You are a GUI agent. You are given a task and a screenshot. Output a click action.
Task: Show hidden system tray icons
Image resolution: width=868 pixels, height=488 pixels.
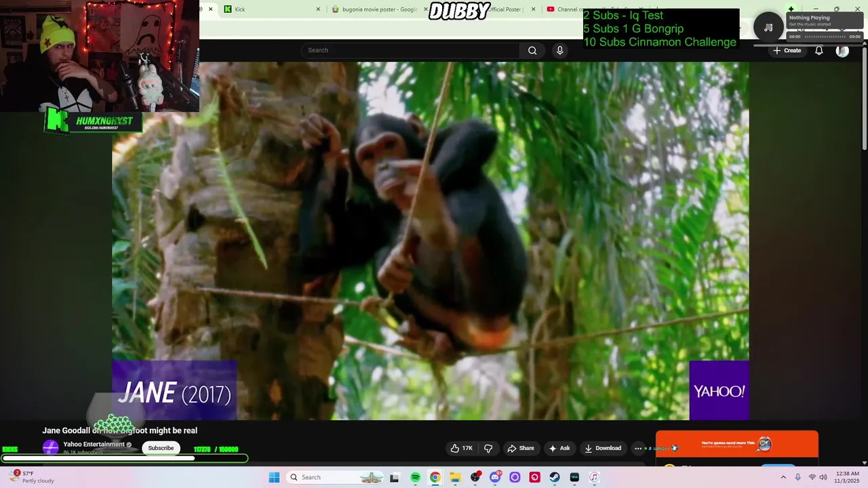tap(783, 477)
